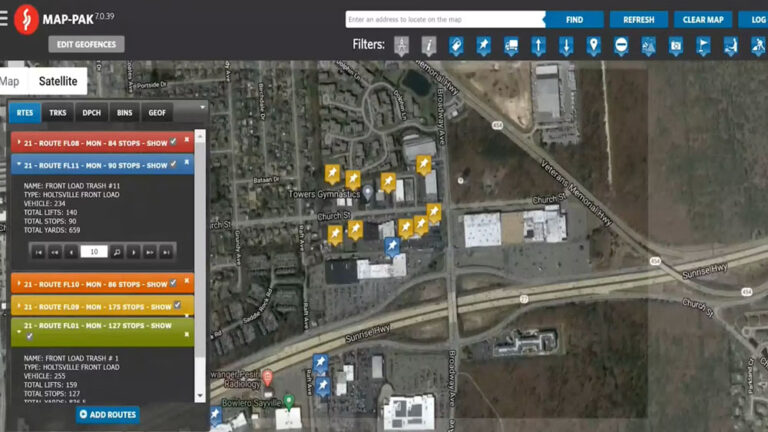Click the stop number field showing 10
This screenshot has height=432, width=768.
[94, 252]
